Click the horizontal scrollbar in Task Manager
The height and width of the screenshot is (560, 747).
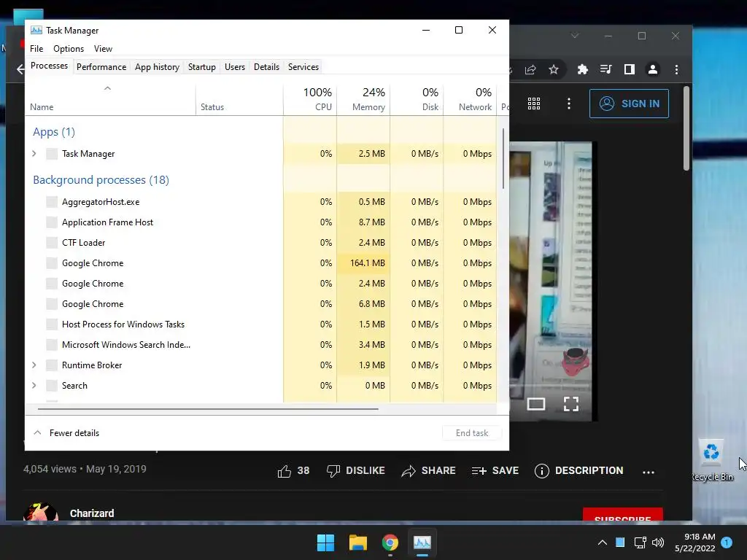208,408
